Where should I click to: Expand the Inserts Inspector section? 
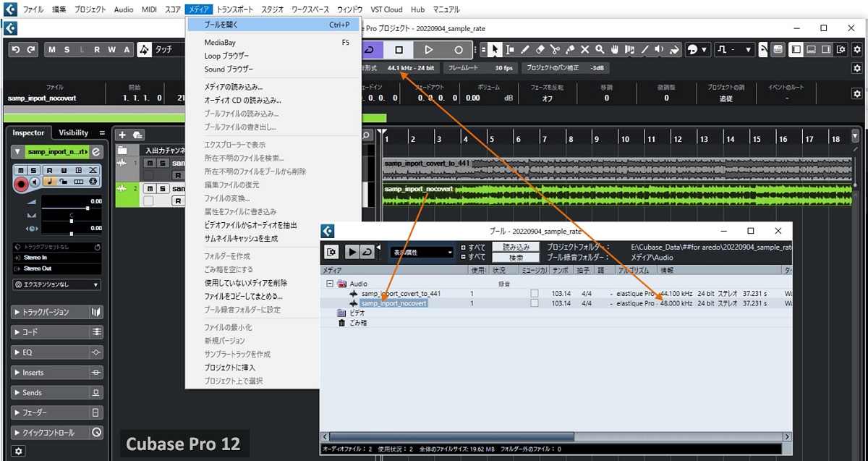(58, 373)
